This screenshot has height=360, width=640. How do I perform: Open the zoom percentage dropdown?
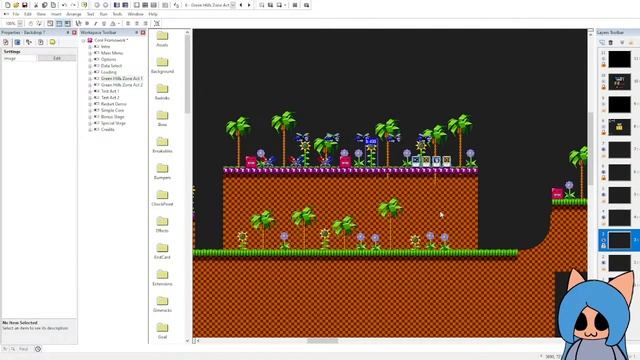[x=20, y=23]
